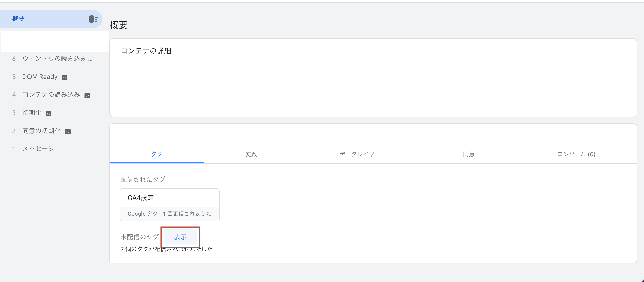This screenshot has width=644, height=282.
Task: Open the データレイヤー tab
Action: coord(360,154)
